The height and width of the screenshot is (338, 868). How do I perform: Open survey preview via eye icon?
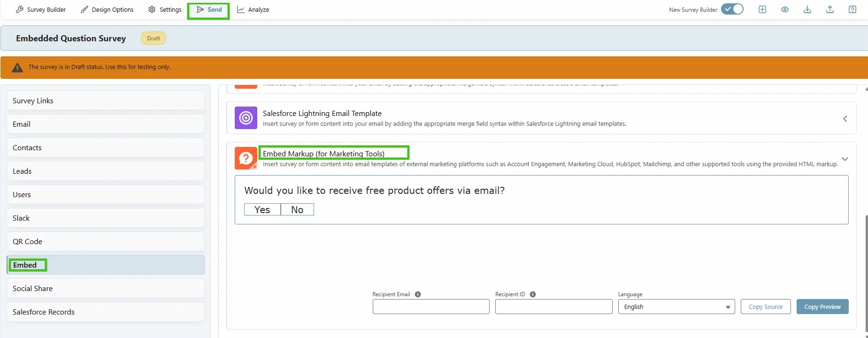click(785, 9)
